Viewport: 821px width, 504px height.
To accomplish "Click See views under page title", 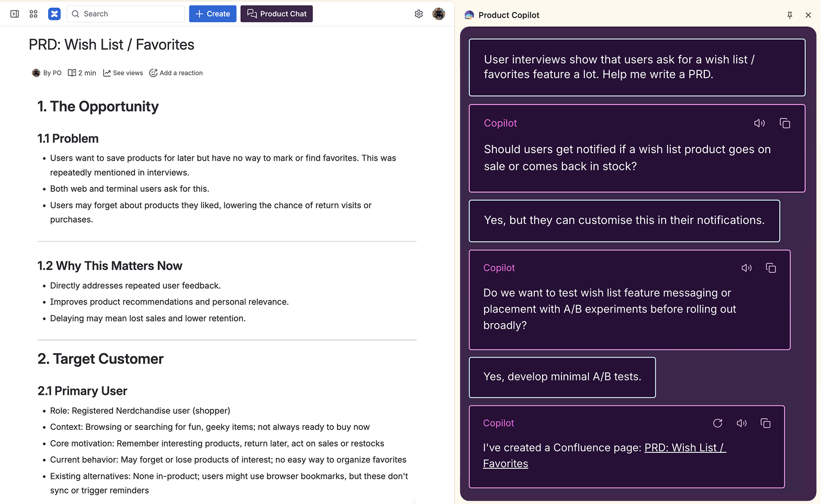I will [123, 73].
